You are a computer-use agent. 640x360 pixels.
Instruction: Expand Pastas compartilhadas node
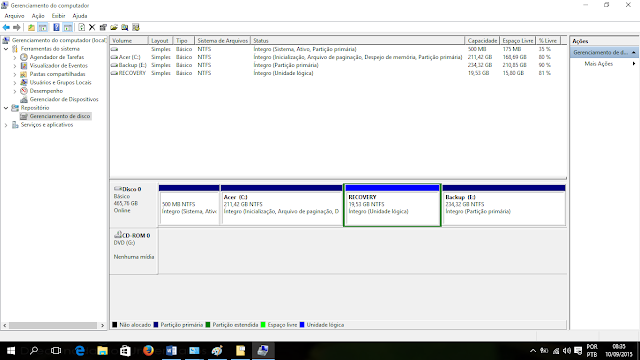tap(15, 74)
